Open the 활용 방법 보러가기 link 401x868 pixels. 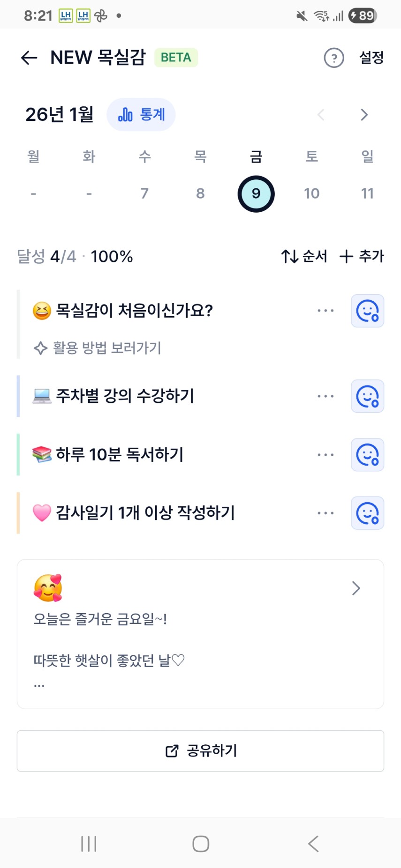[98, 348]
